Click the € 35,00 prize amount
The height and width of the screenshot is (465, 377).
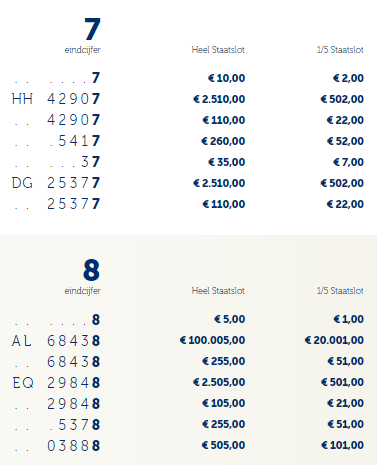(x=227, y=162)
